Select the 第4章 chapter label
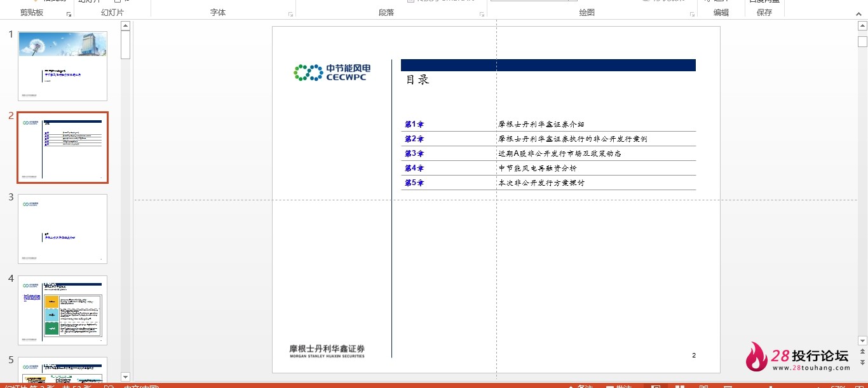 [414, 168]
